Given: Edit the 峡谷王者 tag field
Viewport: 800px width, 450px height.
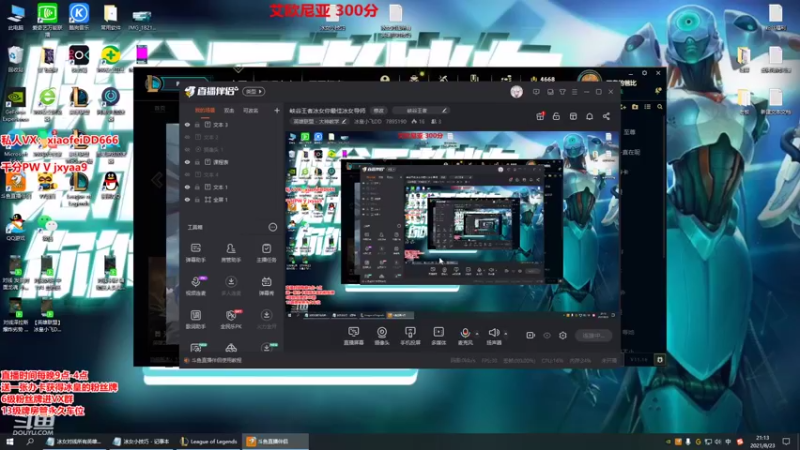Looking at the screenshot, I should pos(421,111).
